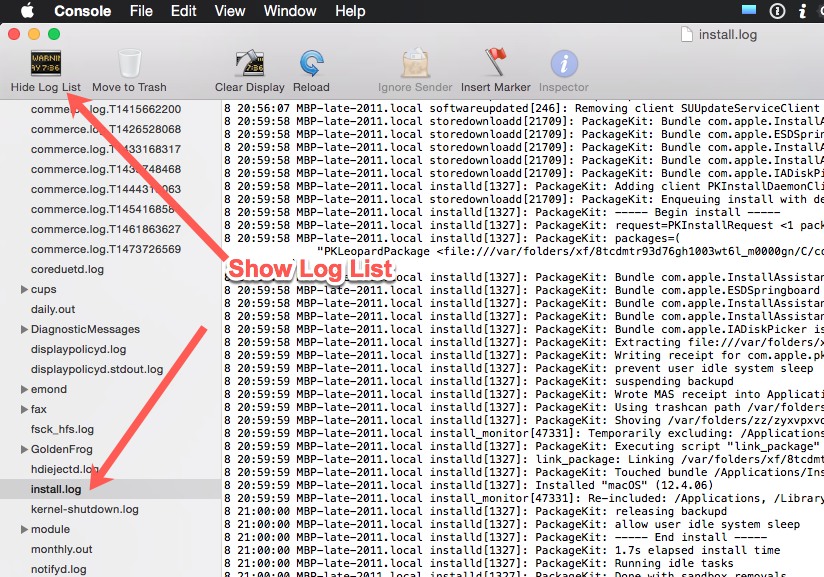This screenshot has width=824, height=577.
Task: Expand the GoldenFrog folder
Action: pos(24,449)
